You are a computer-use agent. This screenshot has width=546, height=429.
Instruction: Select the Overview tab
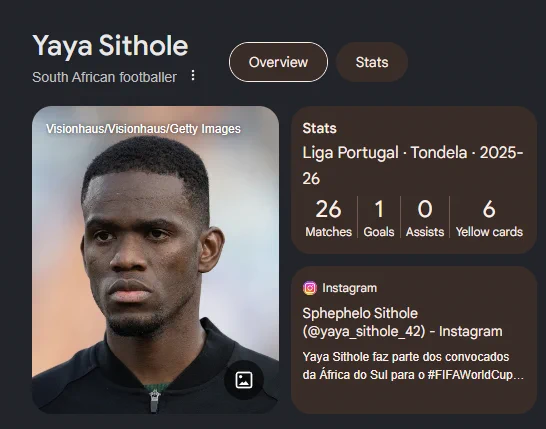coord(278,62)
